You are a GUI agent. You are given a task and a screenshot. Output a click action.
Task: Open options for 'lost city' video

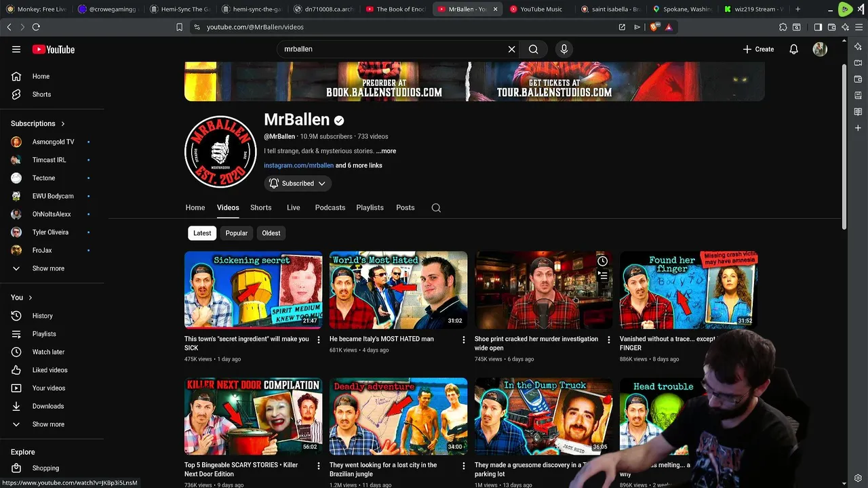464,466
